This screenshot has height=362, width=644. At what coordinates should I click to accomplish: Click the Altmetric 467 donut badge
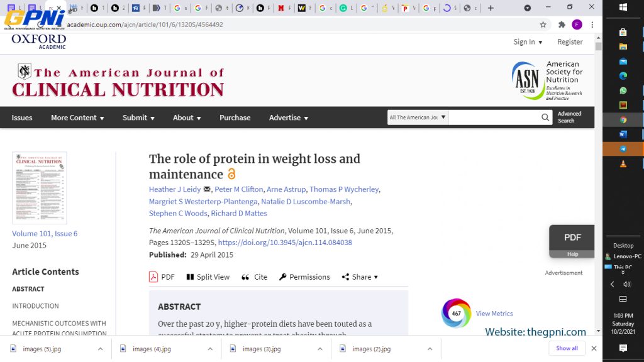(x=456, y=313)
